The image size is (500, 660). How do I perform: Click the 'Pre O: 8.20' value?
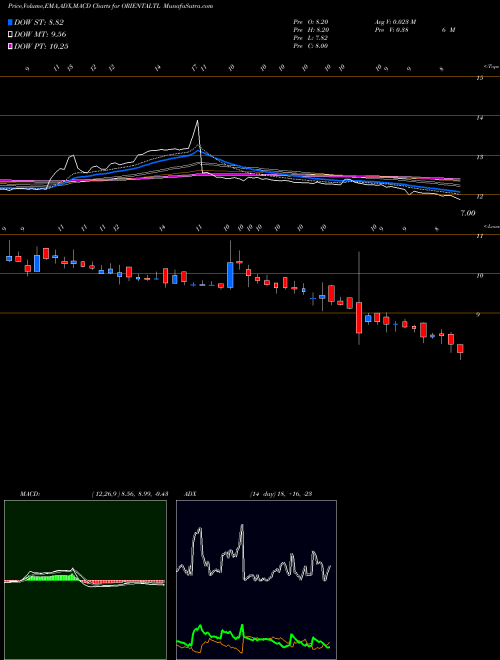pos(311,22)
